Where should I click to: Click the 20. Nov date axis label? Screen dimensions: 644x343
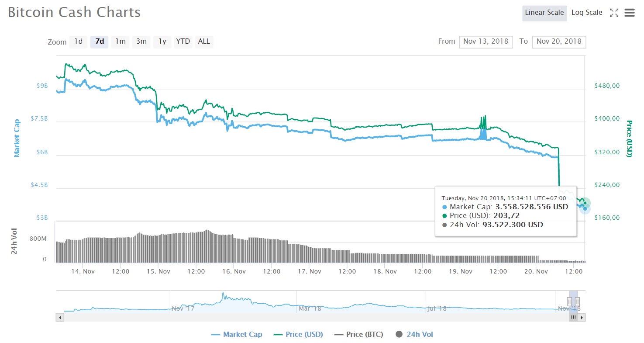point(536,271)
